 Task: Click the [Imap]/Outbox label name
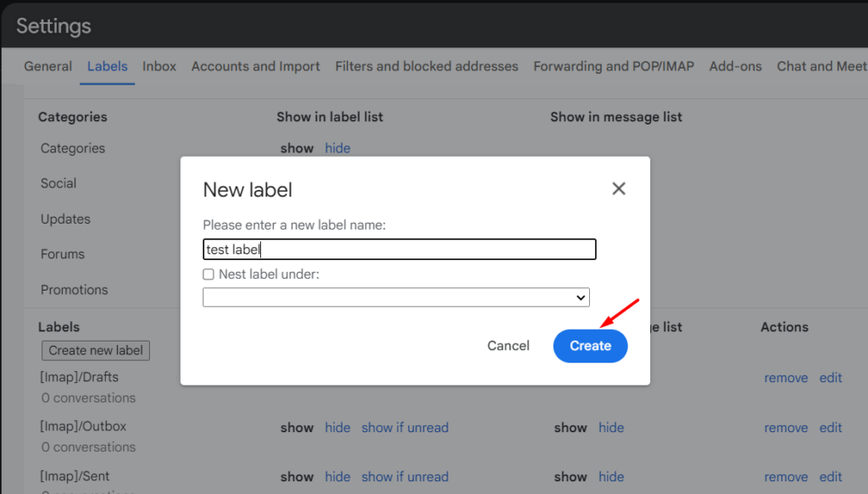(x=83, y=426)
